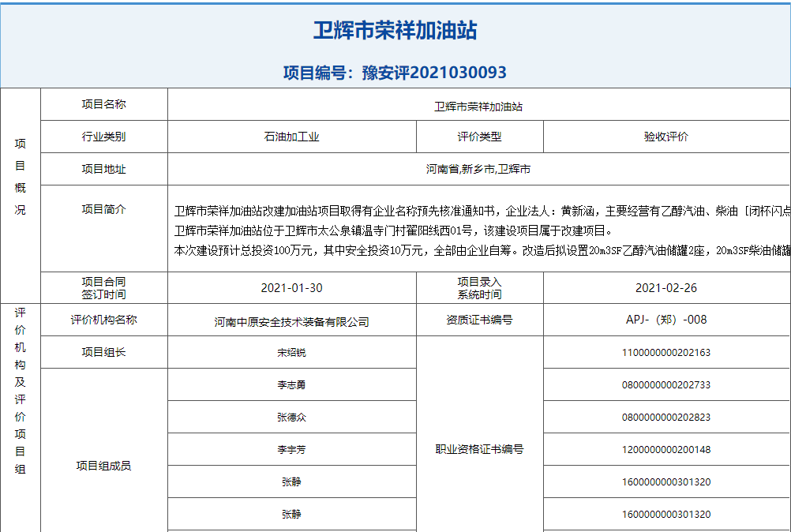Select certificate number 1100000000202163
Viewport: 791px width, 532px height.
(x=666, y=353)
